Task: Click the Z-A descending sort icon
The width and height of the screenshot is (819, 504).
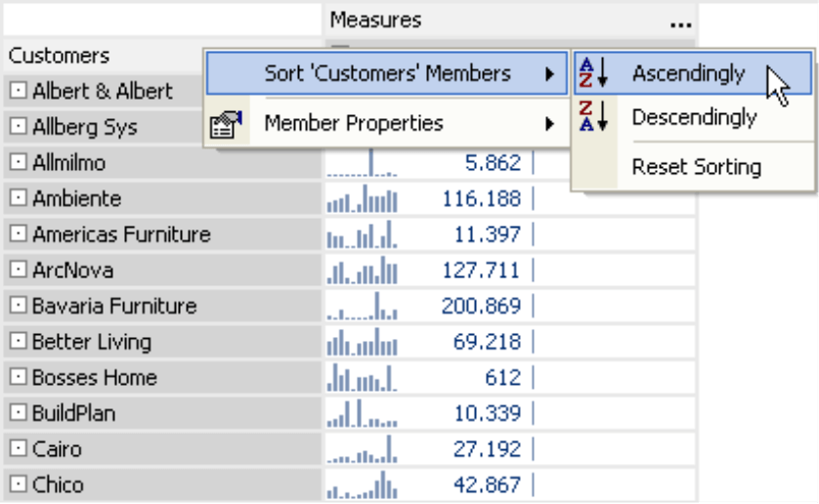Action: 594,117
